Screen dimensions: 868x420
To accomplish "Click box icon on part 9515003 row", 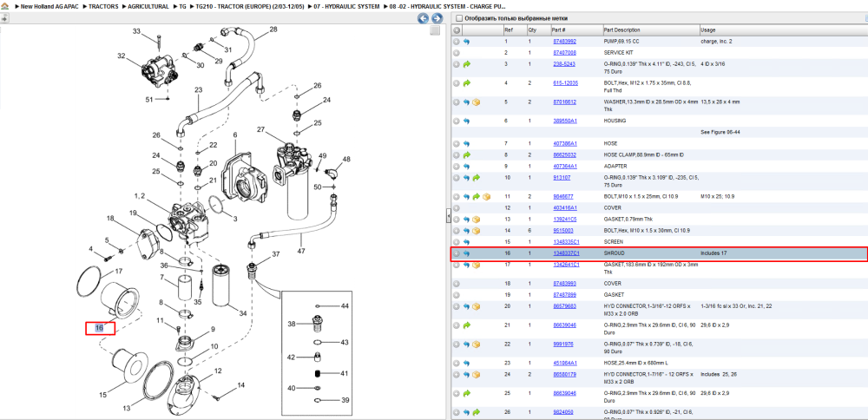I will 476,231.
